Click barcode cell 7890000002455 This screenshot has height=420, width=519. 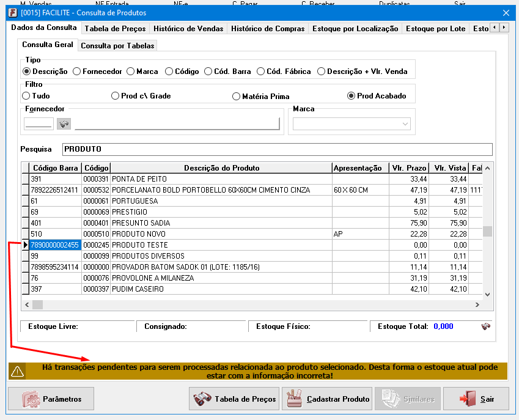pos(55,245)
